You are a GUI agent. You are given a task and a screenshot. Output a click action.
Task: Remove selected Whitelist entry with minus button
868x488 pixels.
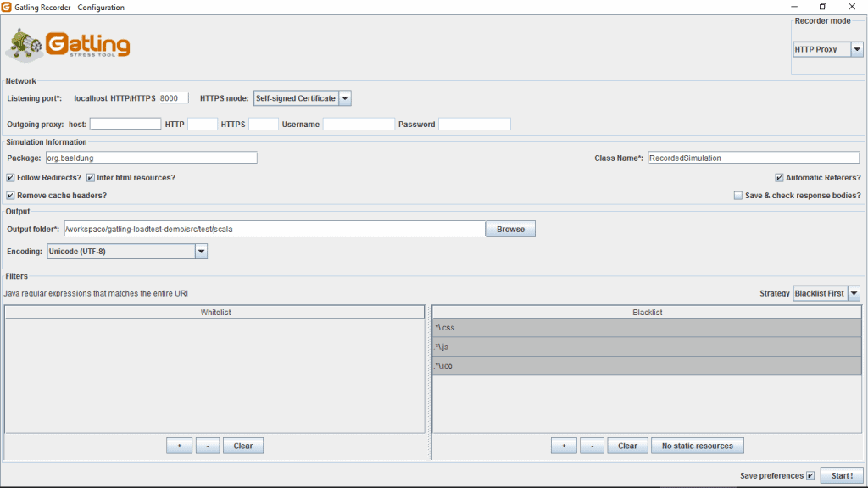208,446
